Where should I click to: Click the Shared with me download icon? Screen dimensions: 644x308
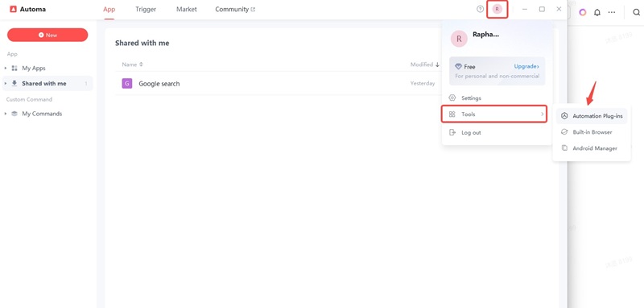(x=14, y=84)
